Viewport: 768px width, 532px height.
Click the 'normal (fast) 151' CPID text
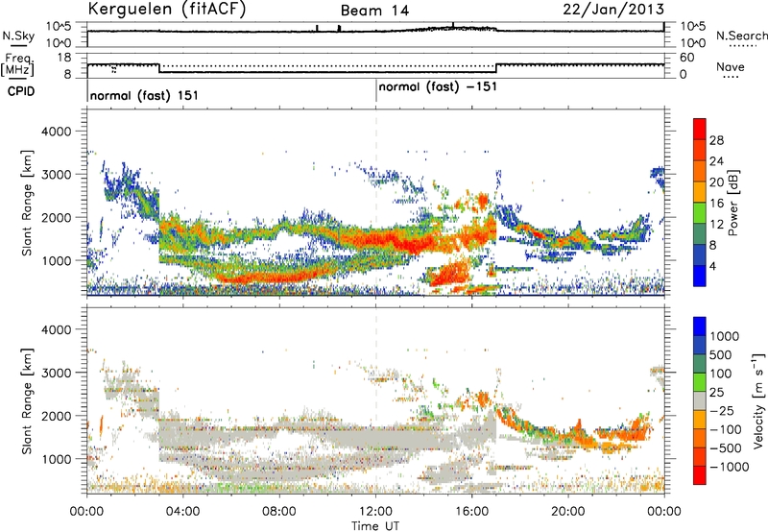pos(144,95)
